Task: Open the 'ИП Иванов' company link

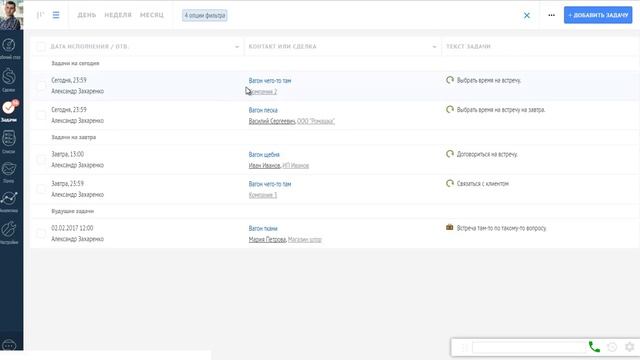Action: (x=296, y=166)
